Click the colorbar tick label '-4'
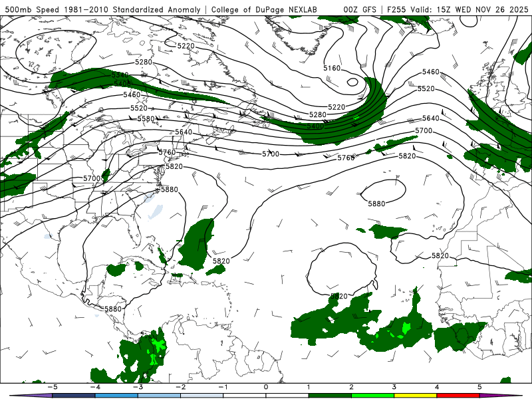The width and height of the screenshot is (532, 399). click(94, 387)
